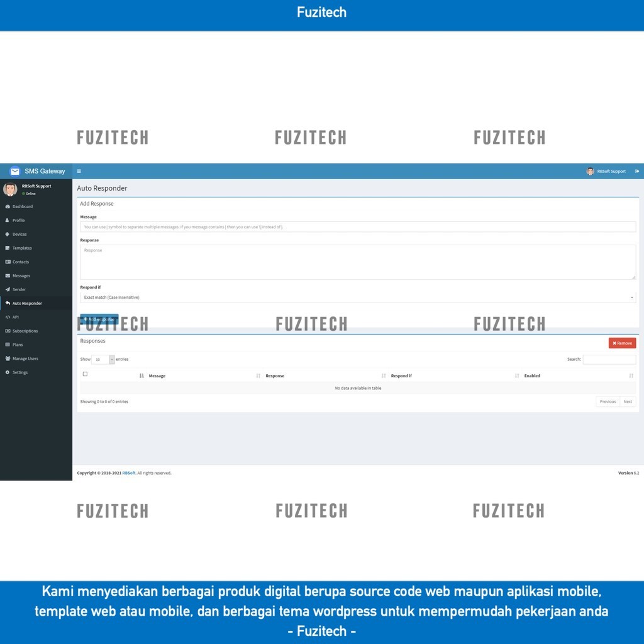Open the Devices section
The image size is (644, 644).
click(36, 234)
